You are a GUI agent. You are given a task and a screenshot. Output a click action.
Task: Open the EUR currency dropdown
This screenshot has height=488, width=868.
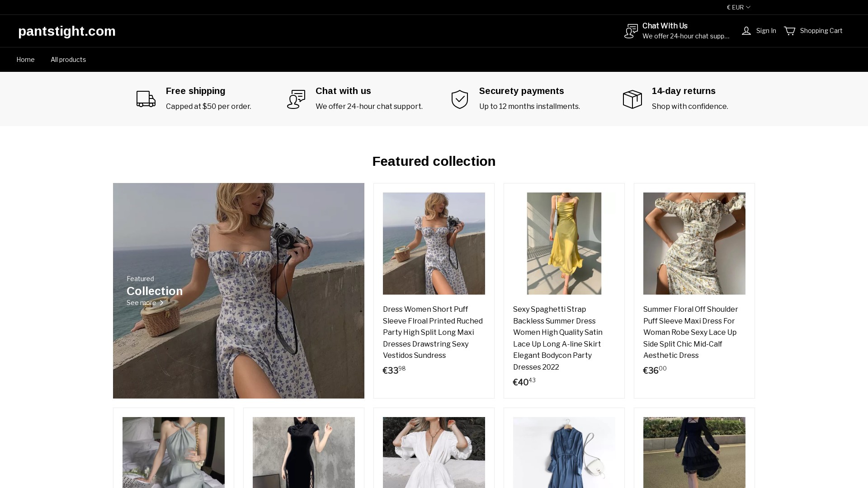[738, 7]
